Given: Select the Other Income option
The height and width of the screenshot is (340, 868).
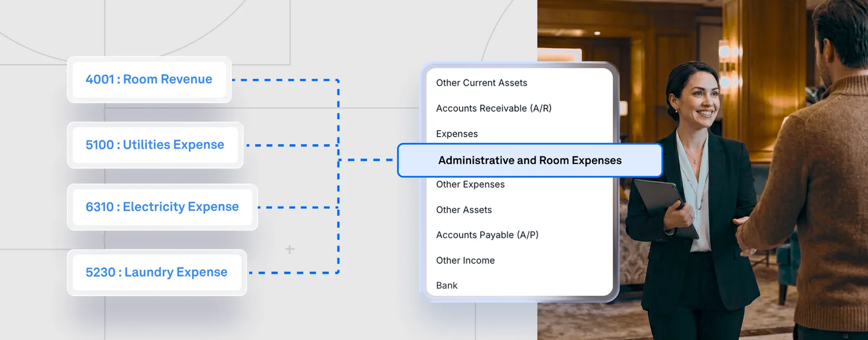Looking at the screenshot, I should click(465, 260).
